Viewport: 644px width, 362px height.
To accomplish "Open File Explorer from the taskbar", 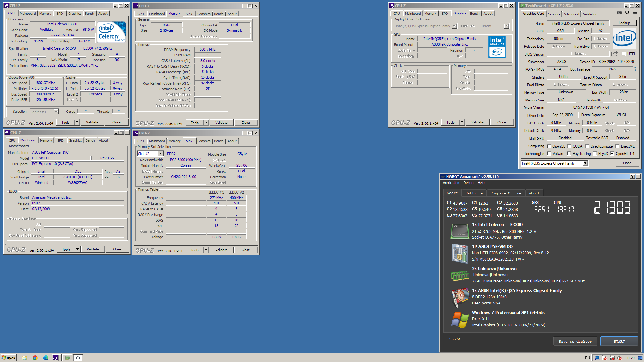I will click(25, 358).
